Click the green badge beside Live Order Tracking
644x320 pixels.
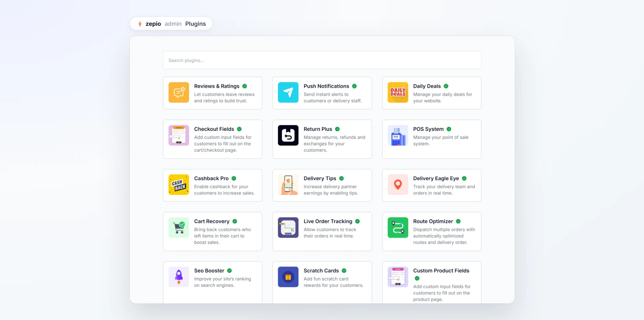358,221
